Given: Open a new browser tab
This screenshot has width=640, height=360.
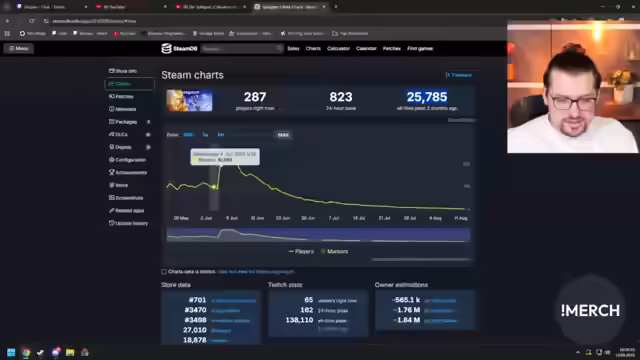Looking at the screenshot, I should click(336, 7).
